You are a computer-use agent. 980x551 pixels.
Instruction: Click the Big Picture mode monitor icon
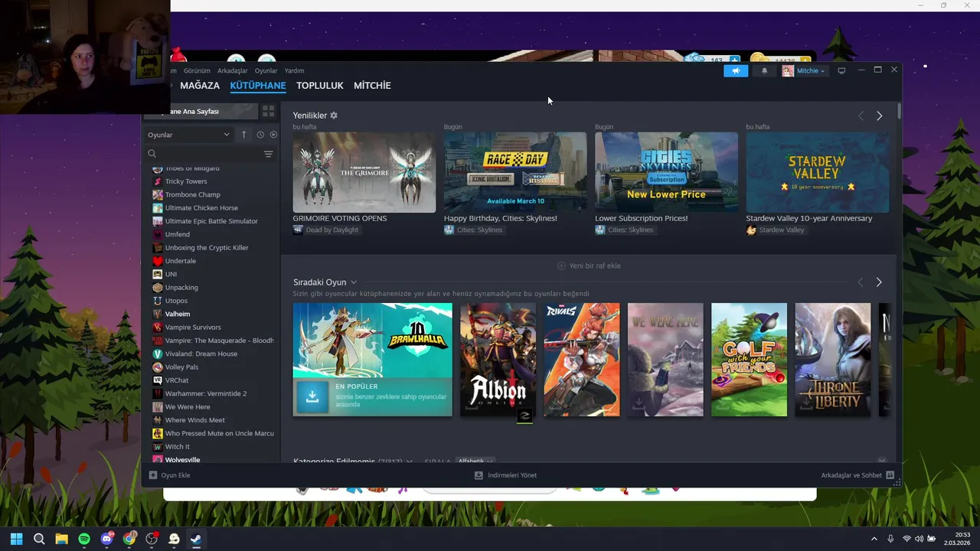tap(841, 70)
